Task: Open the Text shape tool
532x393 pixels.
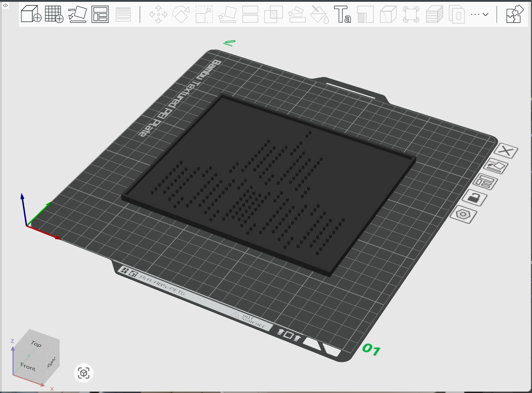Action: pos(342,14)
